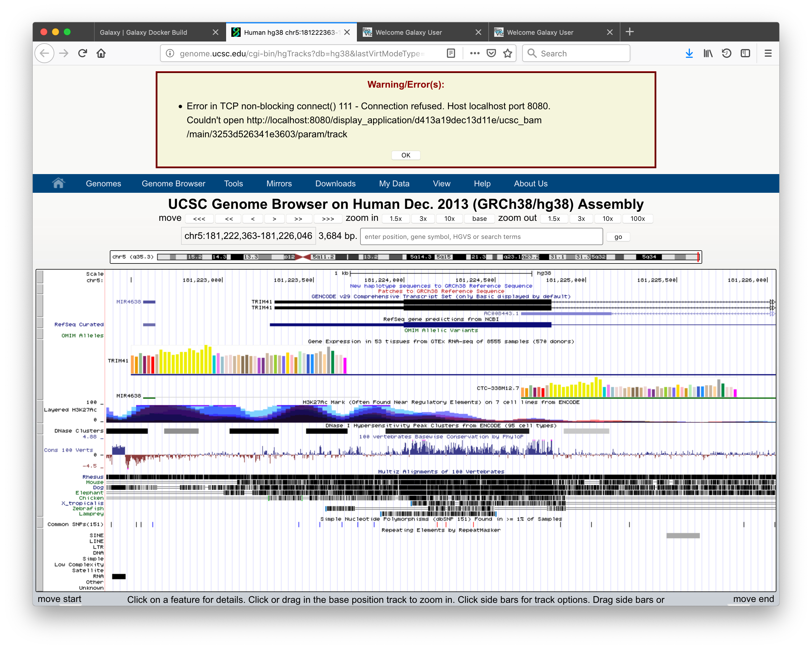Click the Firefox back navigation arrow
Viewport: 812px width, 649px height.
[x=44, y=53]
